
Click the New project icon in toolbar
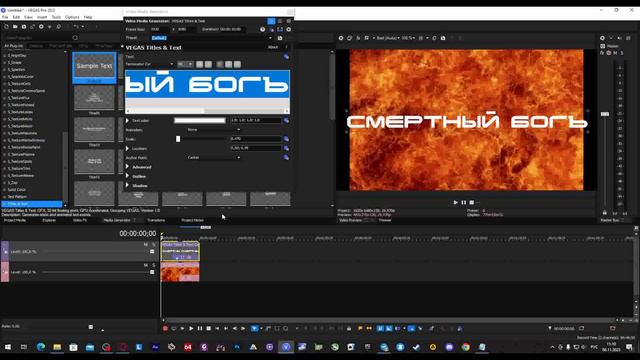pyautogui.click(x=6, y=27)
